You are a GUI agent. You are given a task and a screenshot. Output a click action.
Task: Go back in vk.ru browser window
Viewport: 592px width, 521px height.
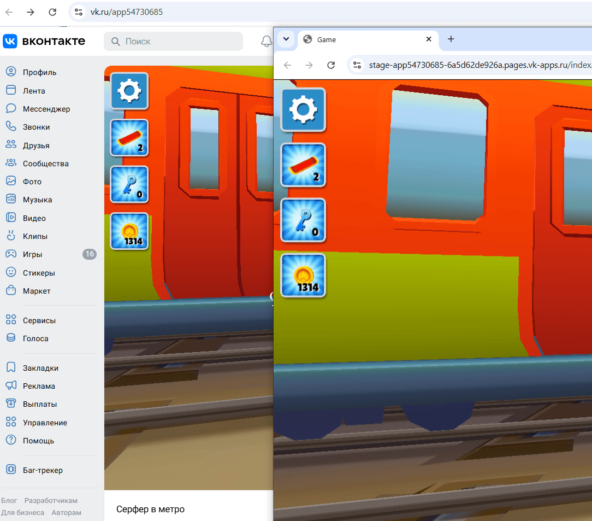(x=9, y=12)
